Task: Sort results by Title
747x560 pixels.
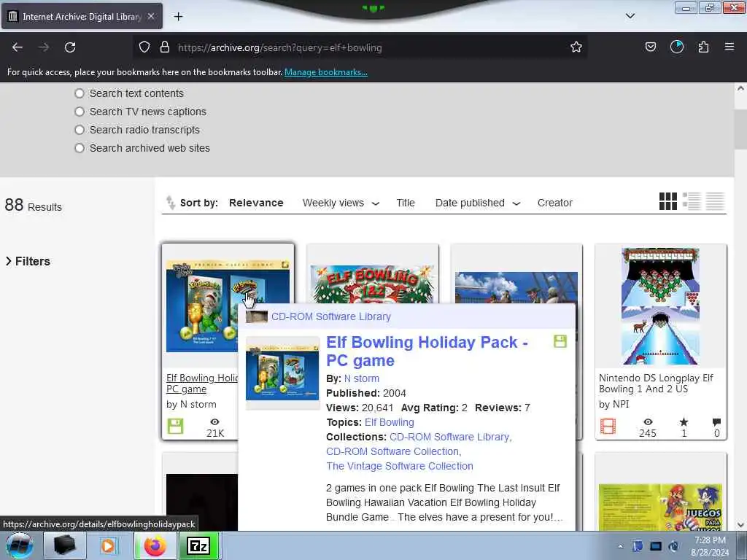Action: click(x=406, y=203)
